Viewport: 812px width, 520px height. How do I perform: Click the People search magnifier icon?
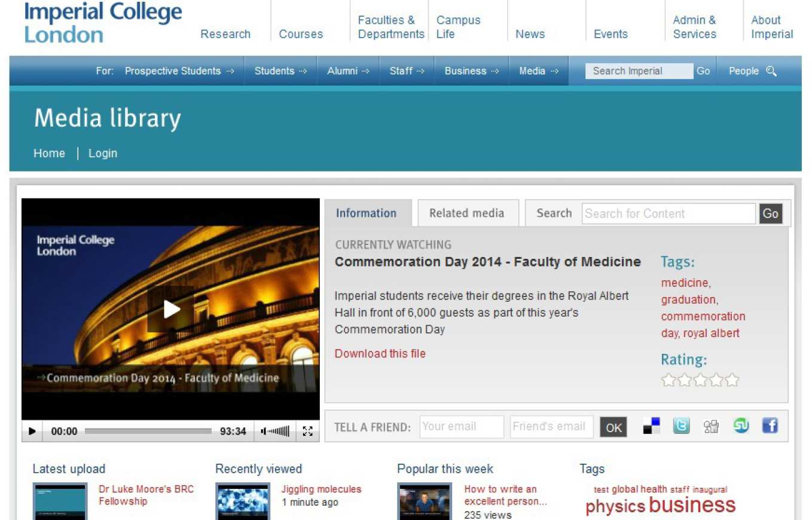point(771,71)
